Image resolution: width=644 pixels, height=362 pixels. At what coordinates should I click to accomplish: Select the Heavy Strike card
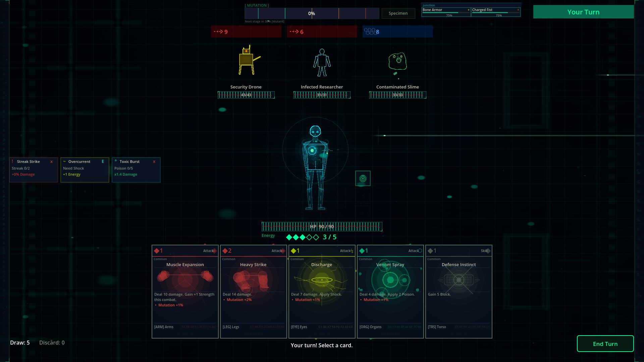click(253, 292)
